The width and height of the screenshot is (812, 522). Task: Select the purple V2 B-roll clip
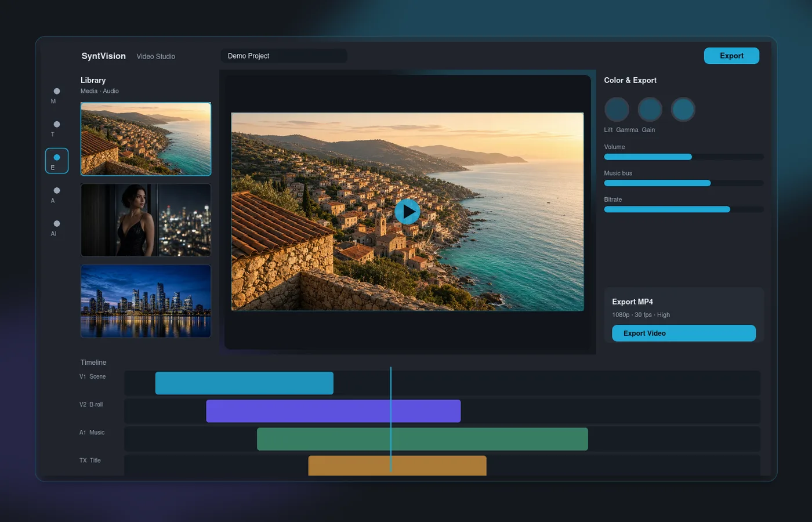[333, 411]
